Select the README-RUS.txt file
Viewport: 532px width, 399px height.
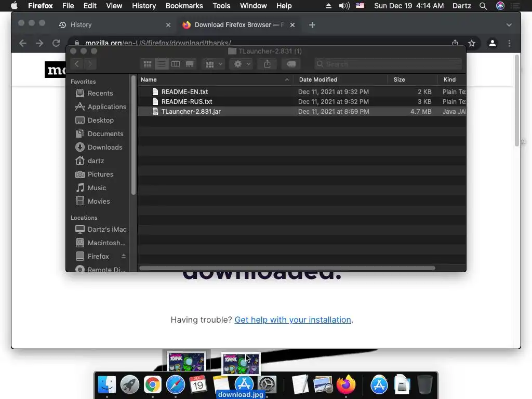tap(302, 101)
